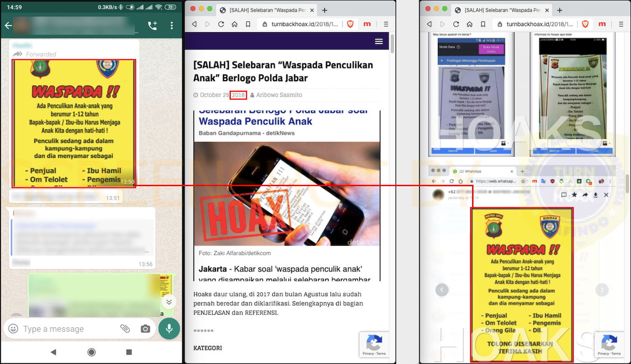Click red 'm' extension in middle browser
This screenshot has width=631, height=364.
pyautogui.click(x=367, y=24)
